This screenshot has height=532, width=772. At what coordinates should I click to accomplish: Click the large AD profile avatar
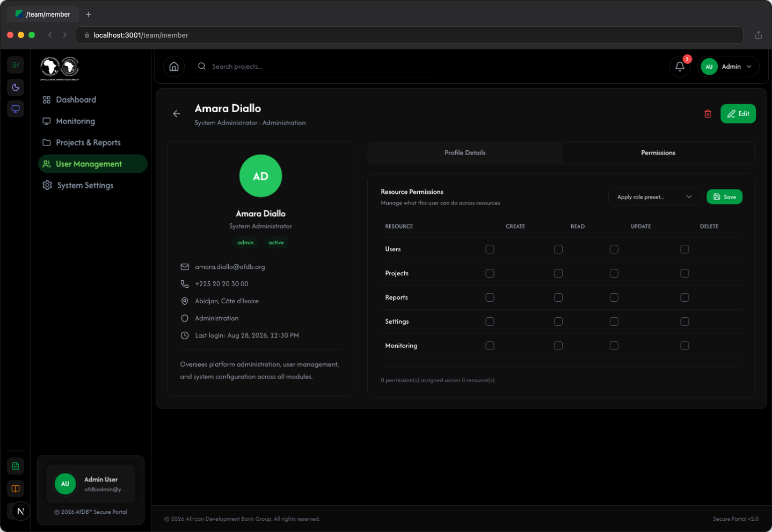coord(260,176)
